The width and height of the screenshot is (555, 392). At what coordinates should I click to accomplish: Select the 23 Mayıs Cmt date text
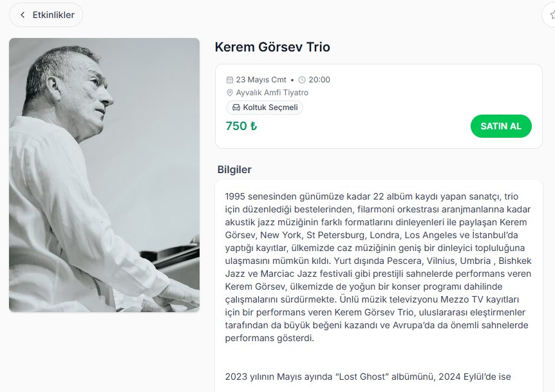click(261, 80)
